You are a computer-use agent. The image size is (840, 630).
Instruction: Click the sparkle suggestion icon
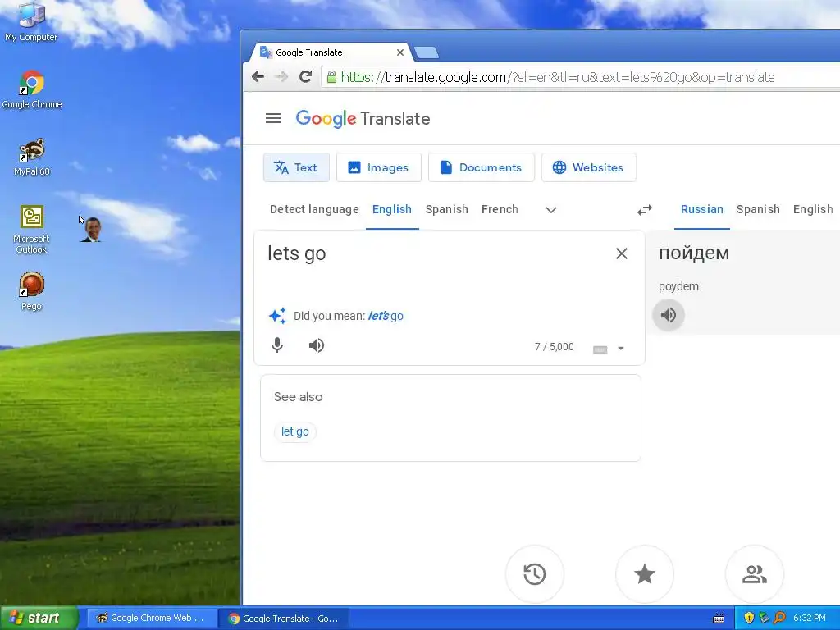(x=277, y=316)
